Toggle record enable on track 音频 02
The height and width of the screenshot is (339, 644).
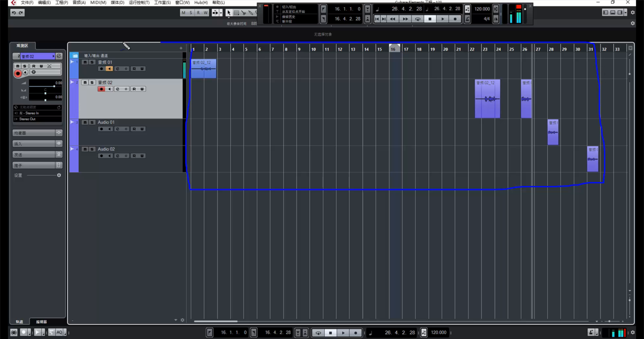click(x=101, y=89)
